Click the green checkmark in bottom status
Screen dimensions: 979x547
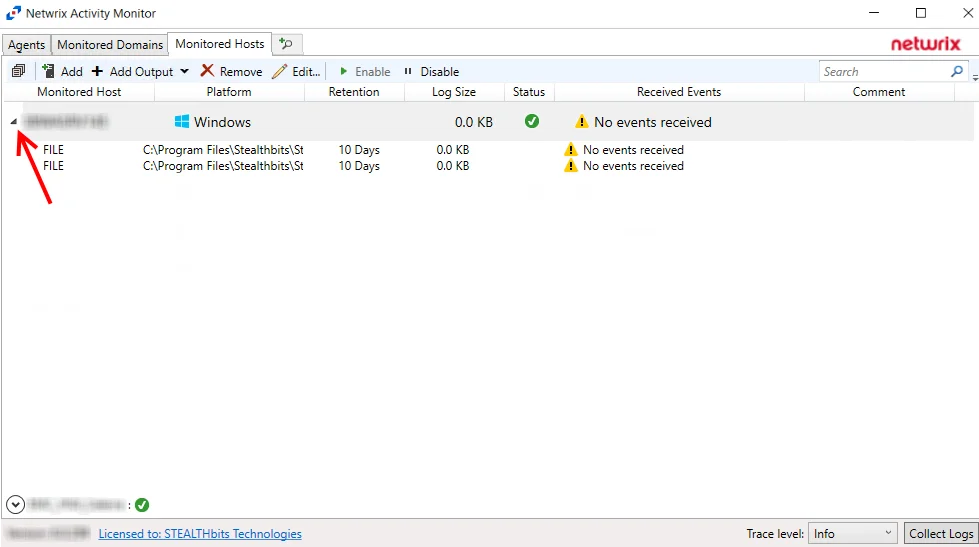point(142,505)
